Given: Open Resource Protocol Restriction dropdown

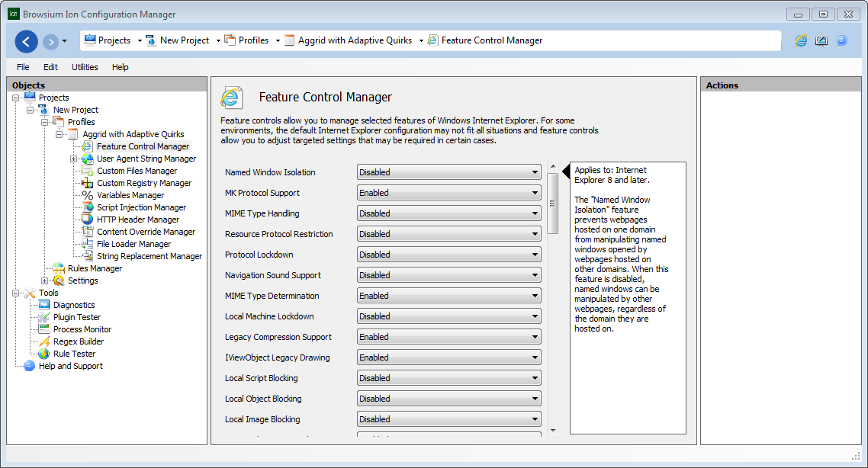Looking at the screenshot, I should pos(449,234).
